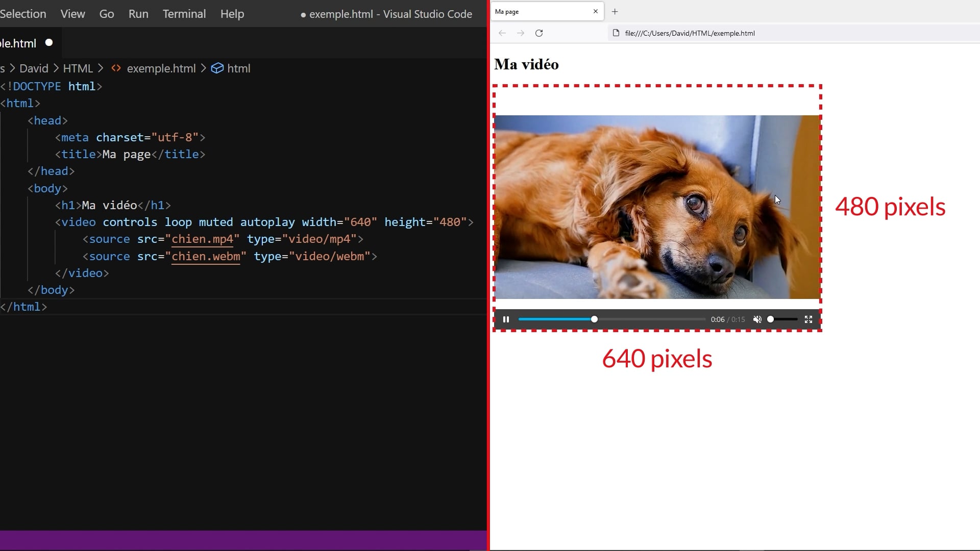Click the video volume slider
This screenshot has height=551, width=980.
point(783,319)
